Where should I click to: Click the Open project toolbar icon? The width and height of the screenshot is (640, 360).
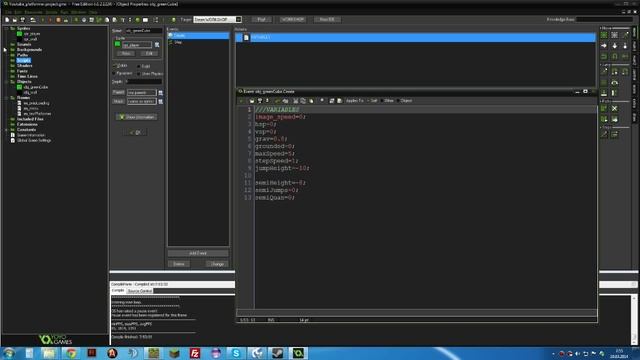[x=15, y=20]
